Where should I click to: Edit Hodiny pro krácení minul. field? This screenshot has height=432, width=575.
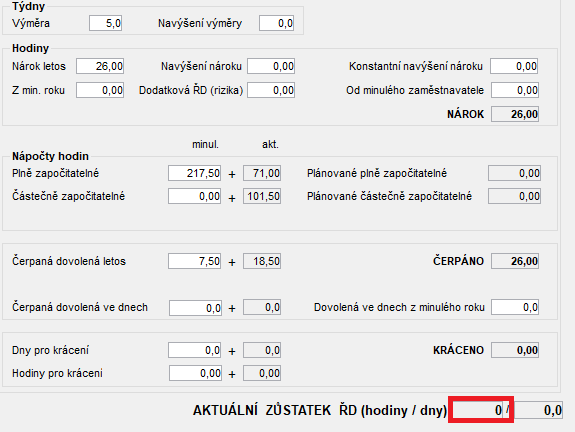(x=195, y=373)
